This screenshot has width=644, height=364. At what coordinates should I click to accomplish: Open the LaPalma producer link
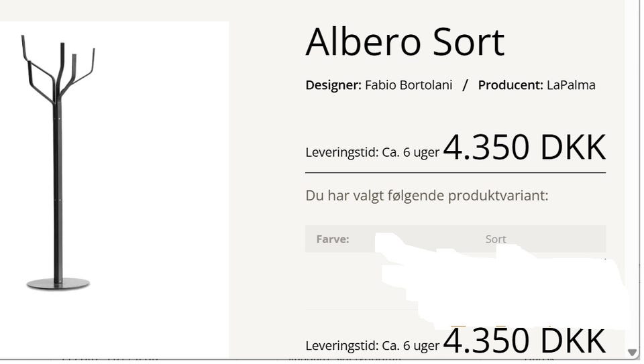(x=571, y=85)
